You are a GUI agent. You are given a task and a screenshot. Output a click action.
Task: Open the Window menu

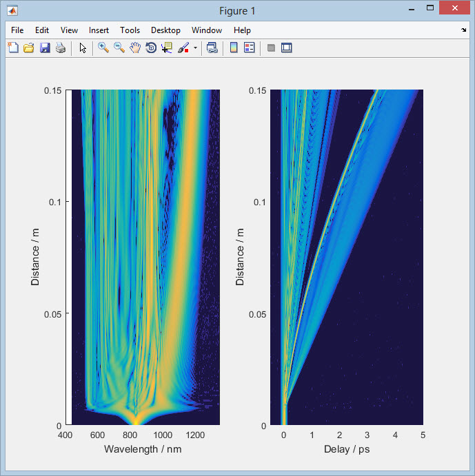[207, 30]
